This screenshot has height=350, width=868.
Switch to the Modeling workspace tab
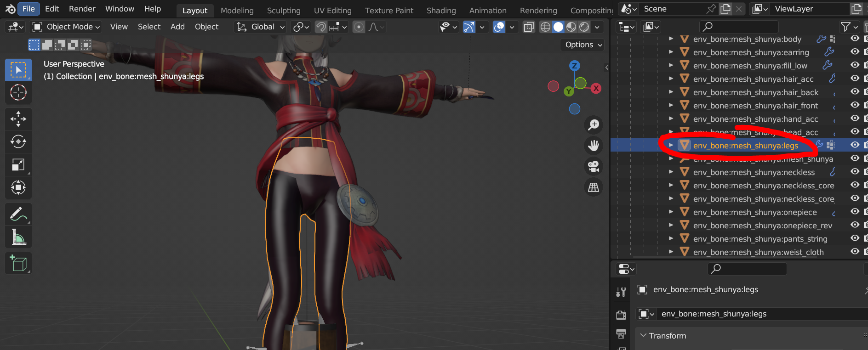click(x=237, y=10)
